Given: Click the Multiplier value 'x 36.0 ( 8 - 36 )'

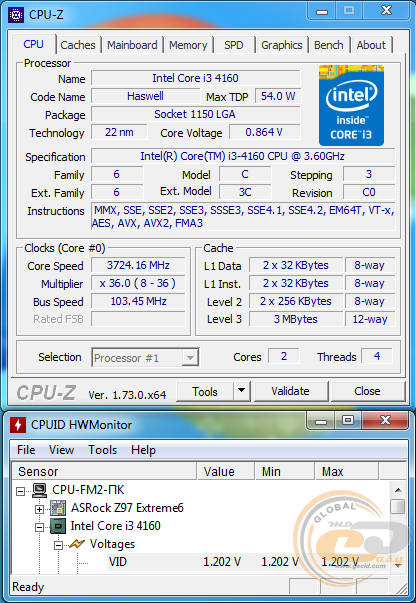Looking at the screenshot, I should click(x=138, y=283).
